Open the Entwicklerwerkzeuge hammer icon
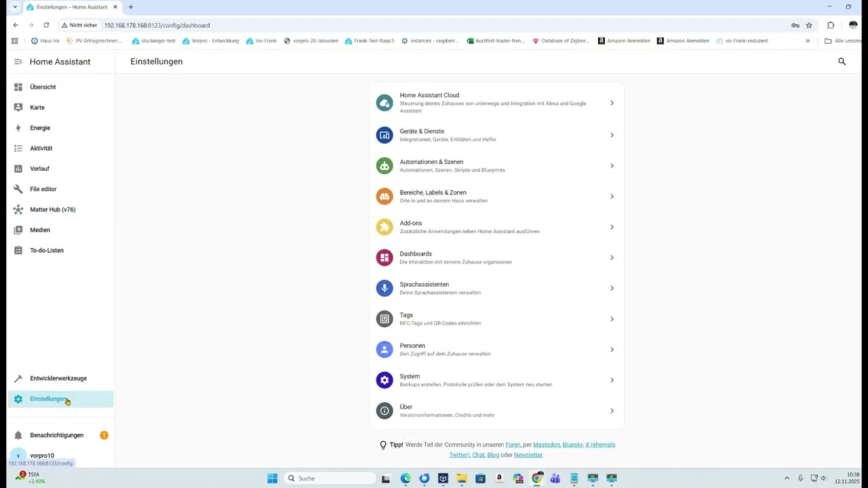 pos(18,378)
